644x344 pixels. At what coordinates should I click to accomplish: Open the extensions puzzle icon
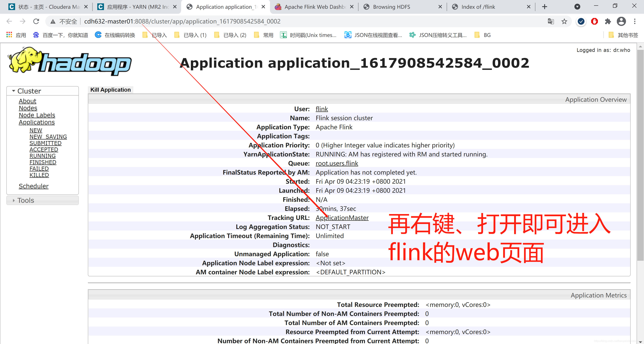pyautogui.click(x=608, y=21)
